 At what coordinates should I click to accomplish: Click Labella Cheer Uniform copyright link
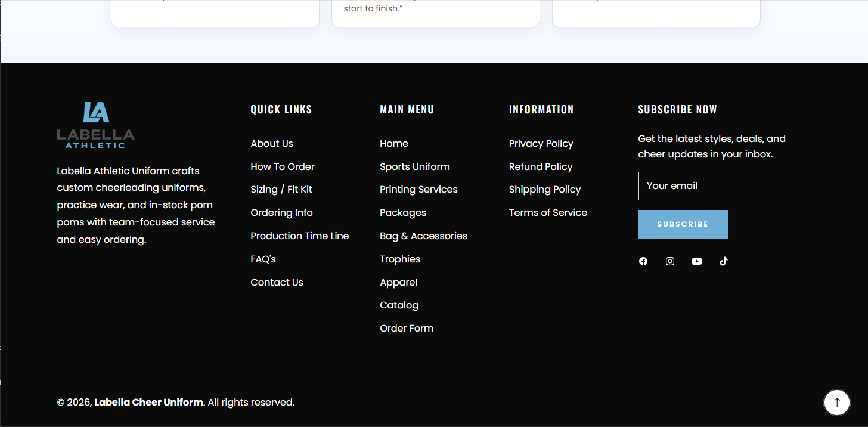(x=149, y=403)
